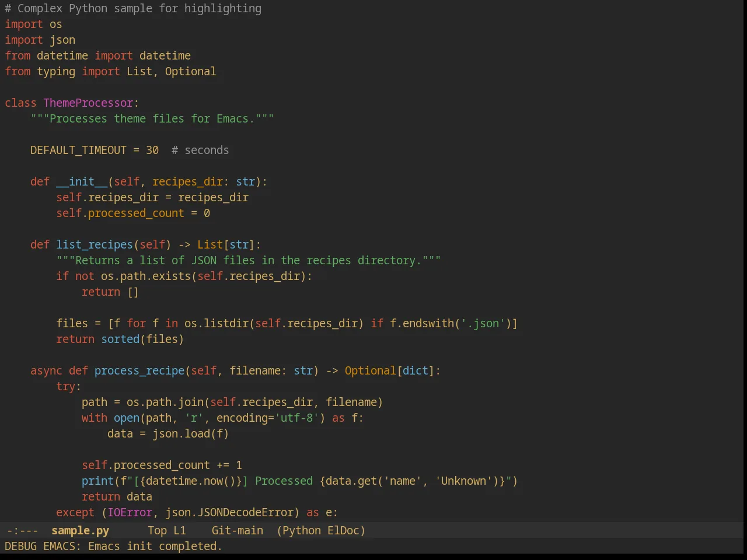Click the ElDoc minor mode label
Viewport: 747px width, 560px height.
pyautogui.click(x=343, y=531)
